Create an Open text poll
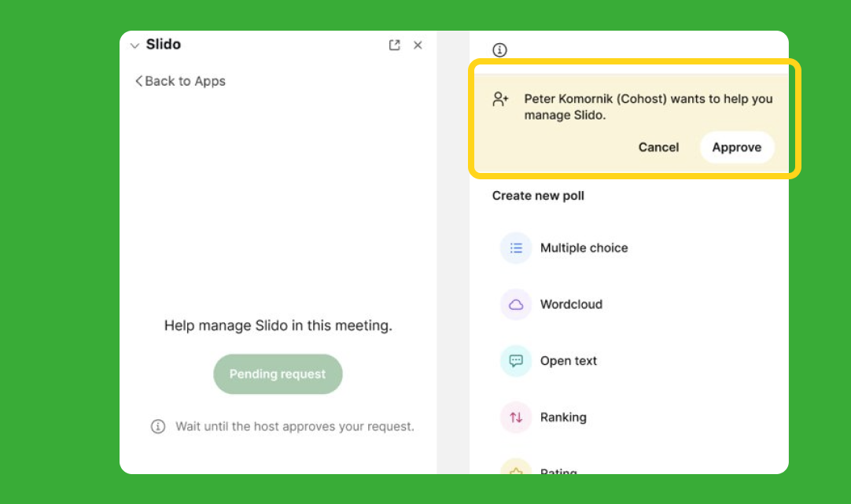The image size is (851, 504). click(568, 361)
